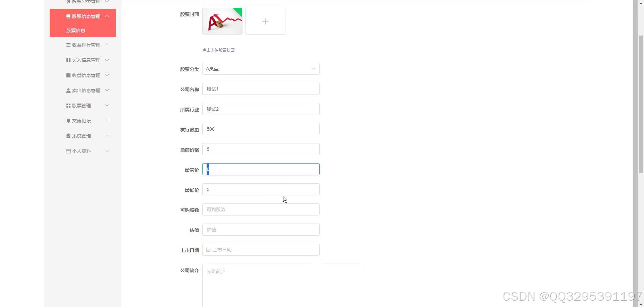This screenshot has height=307, width=644.
Task: Click the 点击上传股票封面 hint text
Action: coord(218,50)
